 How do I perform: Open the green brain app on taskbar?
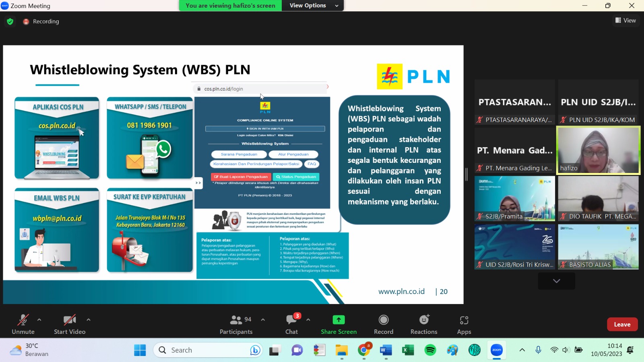[475, 350]
